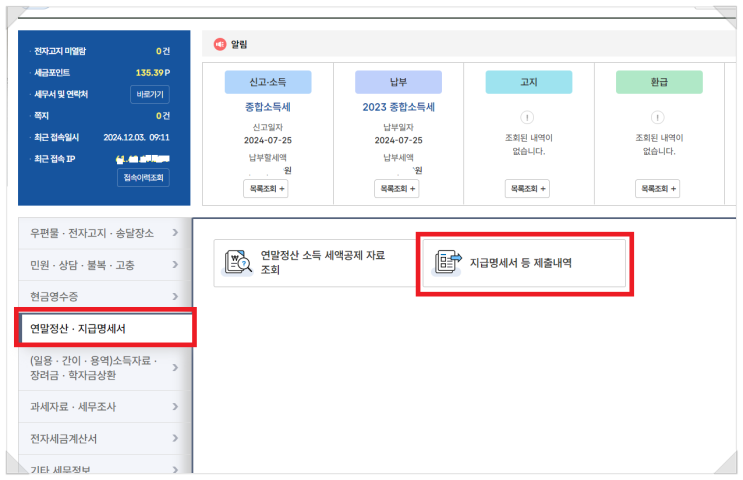743x480 pixels.
Task: Select the 고지 category label
Action: click(x=529, y=82)
